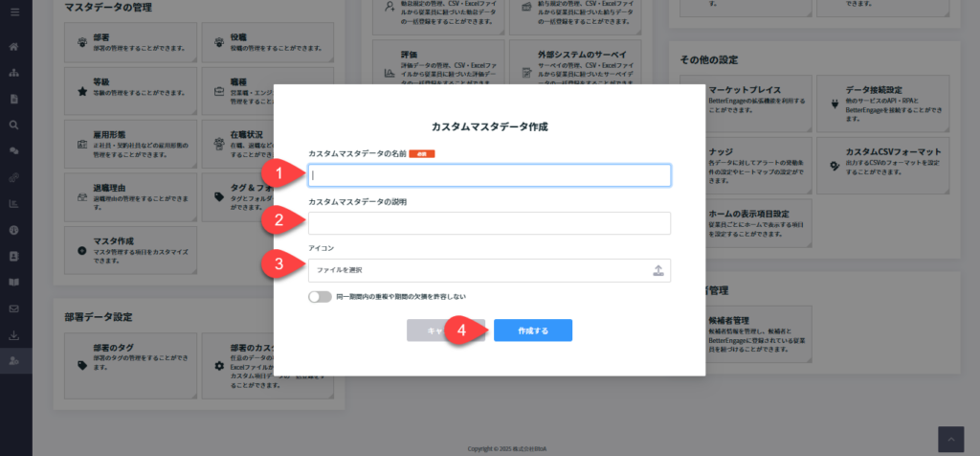Image resolution: width=980 pixels, height=456 pixels.
Task: Click the plus circle icon on マスタ作成
Action: (82, 250)
